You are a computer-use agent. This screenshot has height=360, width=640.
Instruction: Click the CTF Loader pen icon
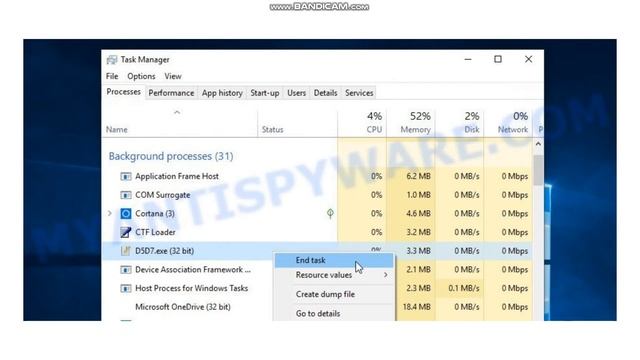[x=126, y=232]
